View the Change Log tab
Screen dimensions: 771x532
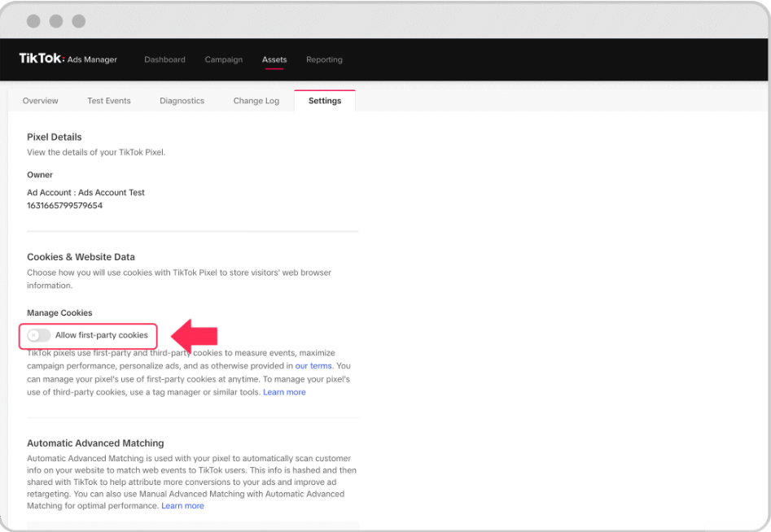pyautogui.click(x=256, y=101)
